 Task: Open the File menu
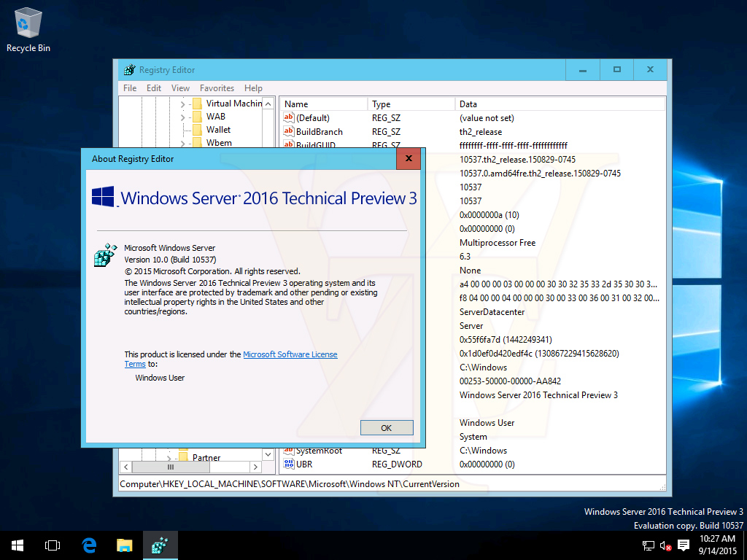[130, 88]
